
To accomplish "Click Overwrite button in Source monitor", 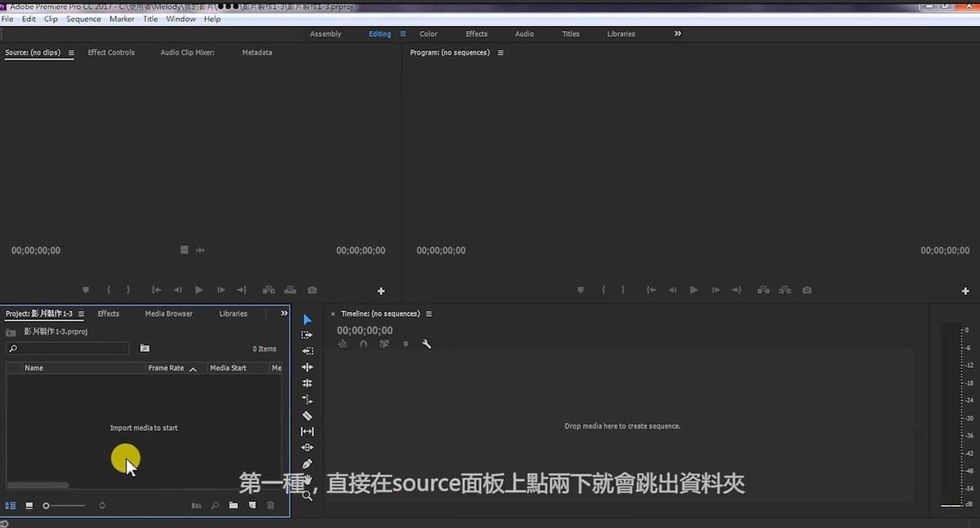I will click(290, 290).
